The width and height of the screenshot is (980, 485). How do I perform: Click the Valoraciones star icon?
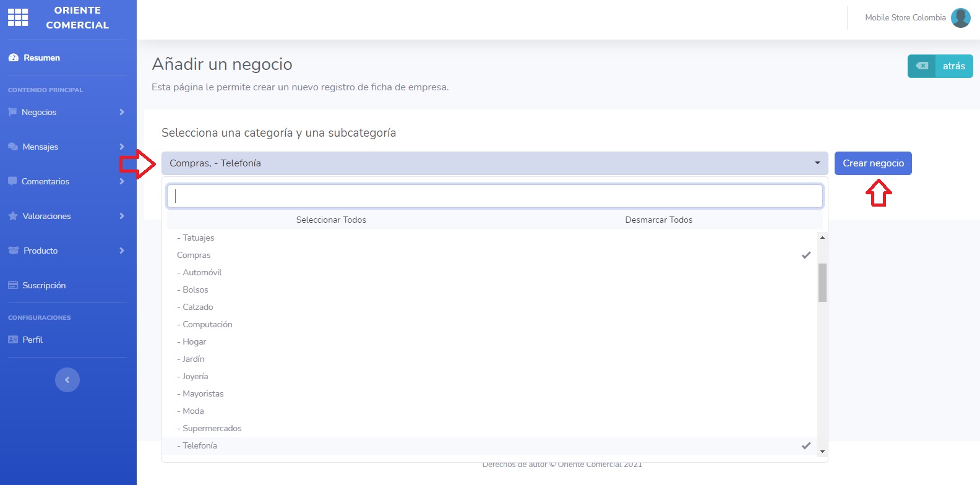click(x=13, y=216)
